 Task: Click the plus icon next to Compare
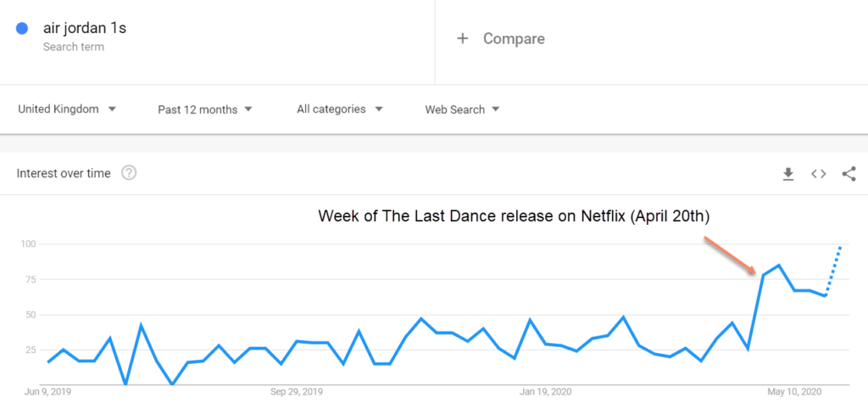coord(463,38)
